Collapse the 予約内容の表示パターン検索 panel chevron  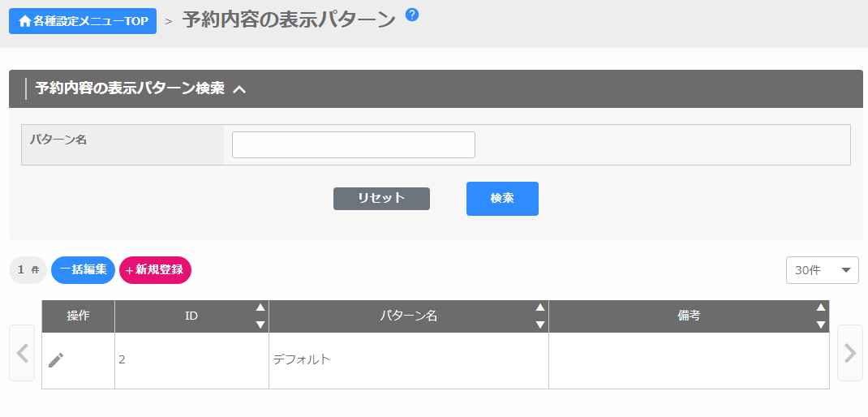pos(239,89)
